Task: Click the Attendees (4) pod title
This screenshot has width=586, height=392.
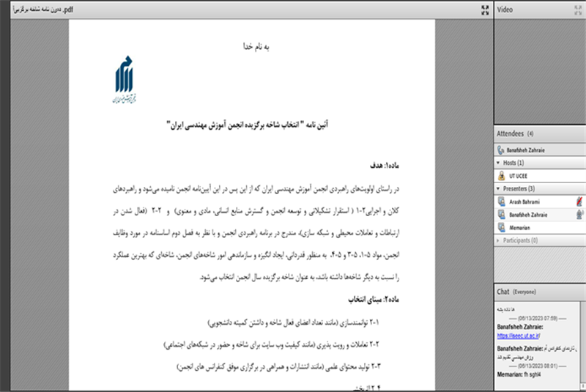Action: (x=515, y=134)
